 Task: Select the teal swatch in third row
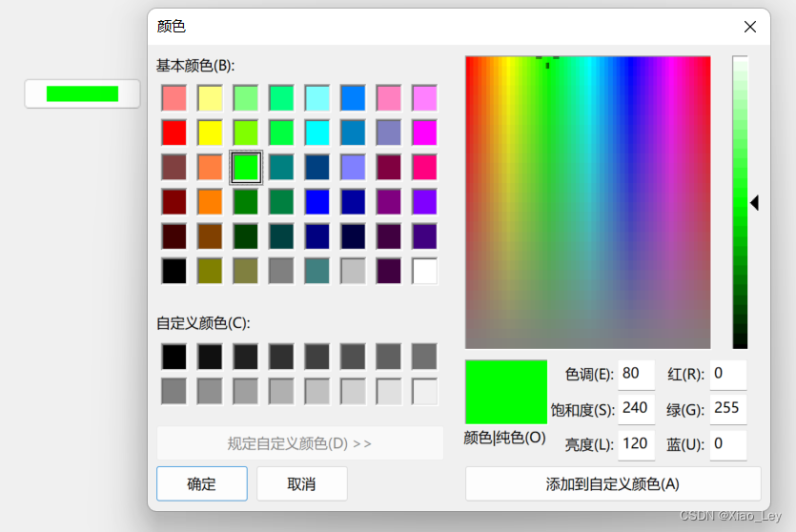click(x=281, y=167)
